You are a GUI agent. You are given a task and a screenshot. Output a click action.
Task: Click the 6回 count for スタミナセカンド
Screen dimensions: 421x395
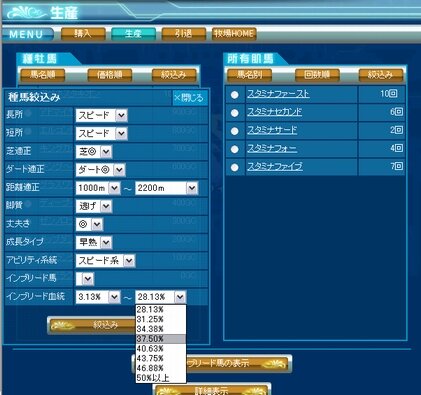click(x=396, y=112)
